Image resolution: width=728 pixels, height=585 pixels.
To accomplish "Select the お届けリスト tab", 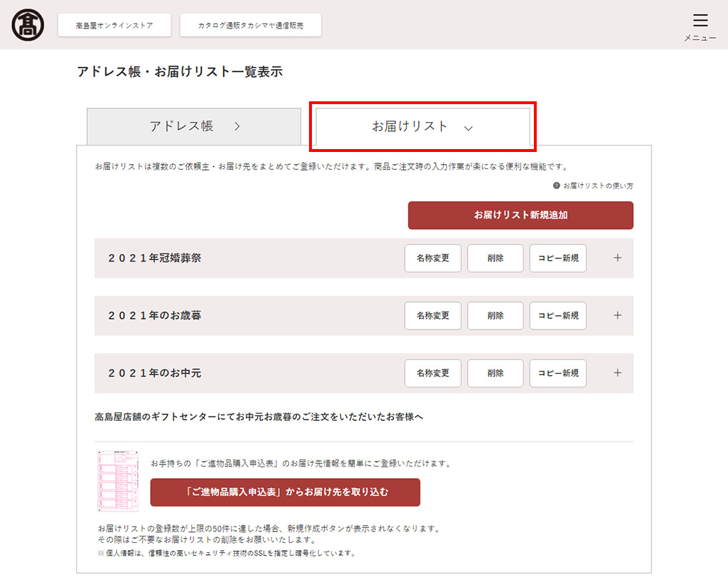I will [x=423, y=126].
